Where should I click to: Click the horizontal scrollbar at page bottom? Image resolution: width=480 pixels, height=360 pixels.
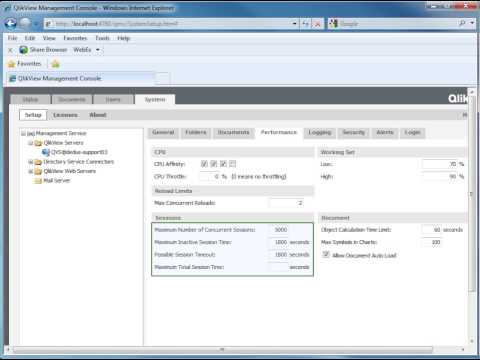point(223,349)
